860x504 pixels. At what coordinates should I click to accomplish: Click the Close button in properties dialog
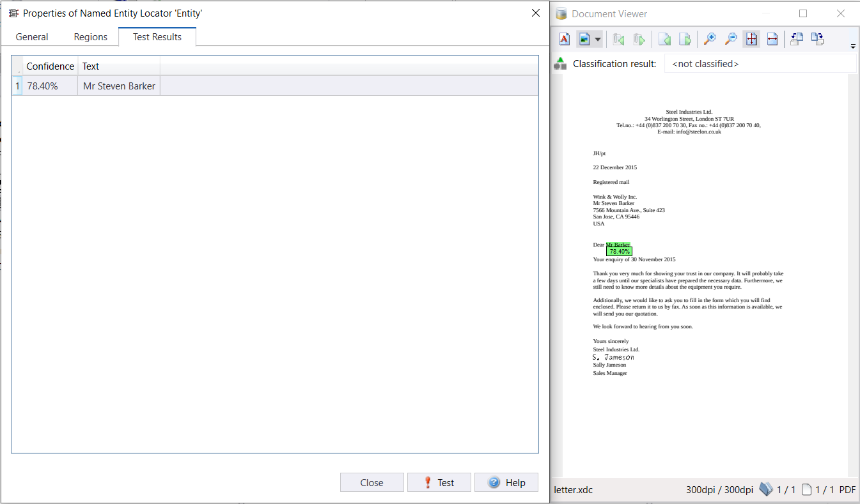[x=371, y=482]
